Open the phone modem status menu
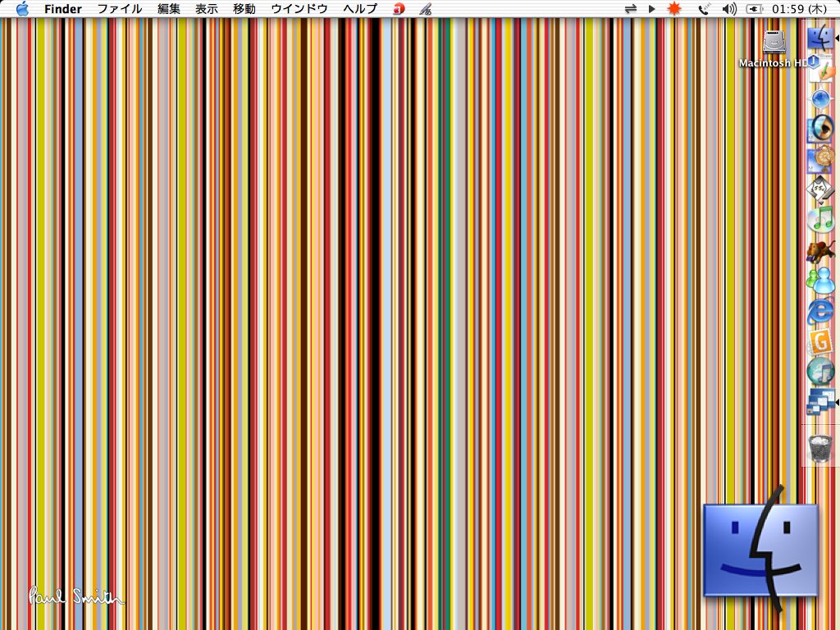840x630 pixels. (x=704, y=9)
